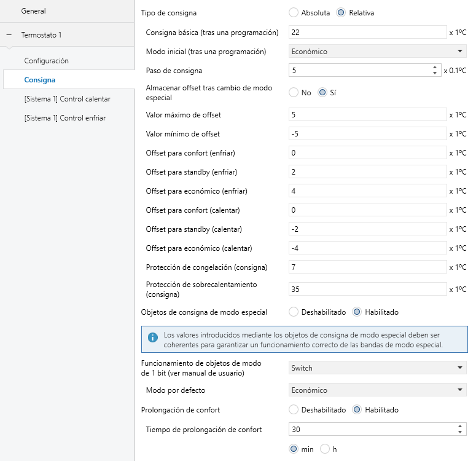Open the Funcionamiento de objetos Switch dropdown

click(x=377, y=368)
